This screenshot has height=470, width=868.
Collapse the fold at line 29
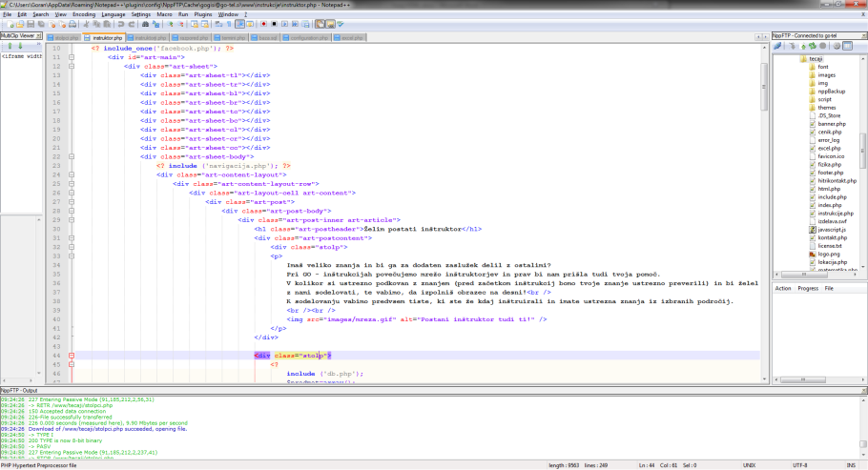coord(72,220)
